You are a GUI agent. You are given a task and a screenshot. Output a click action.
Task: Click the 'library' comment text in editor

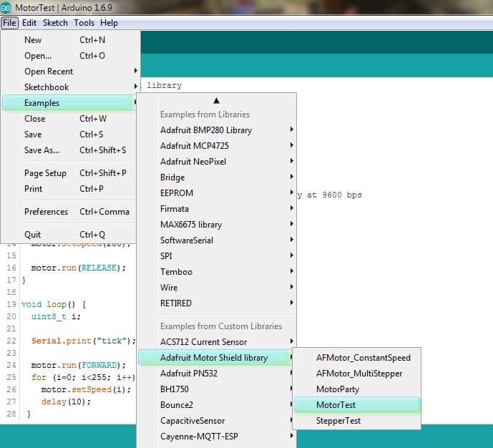click(164, 85)
